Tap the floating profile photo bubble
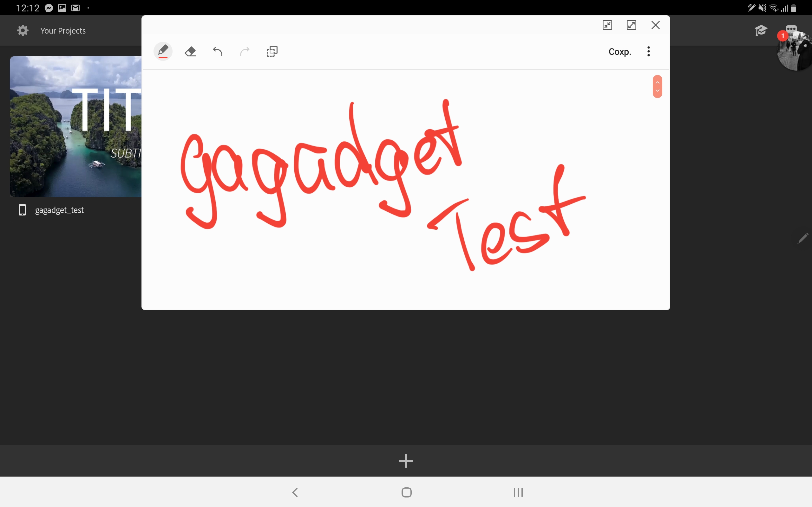The width and height of the screenshot is (812, 507). coord(797,52)
